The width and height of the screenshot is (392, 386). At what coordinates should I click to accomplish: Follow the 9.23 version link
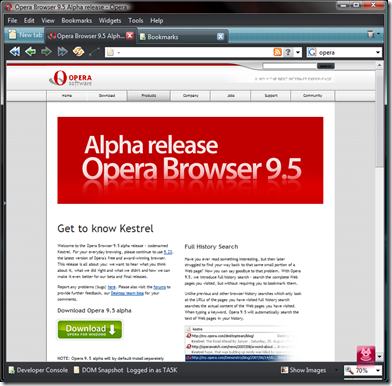(168, 252)
